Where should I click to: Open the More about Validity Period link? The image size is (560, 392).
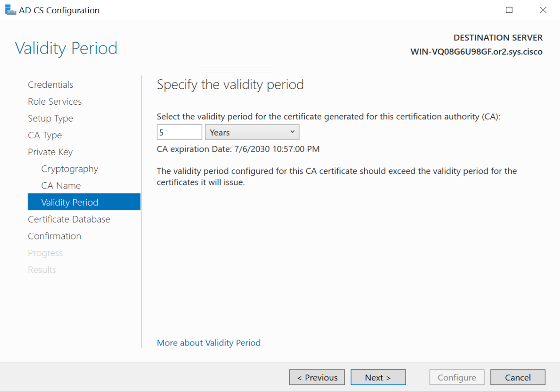(x=209, y=343)
